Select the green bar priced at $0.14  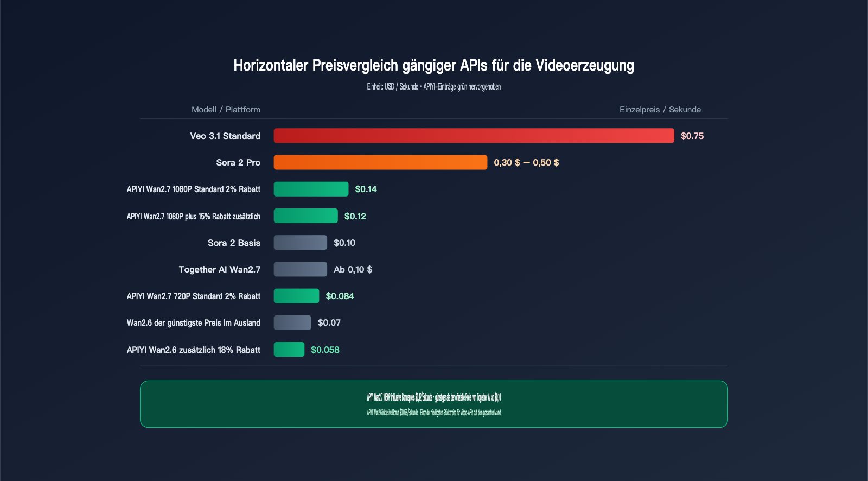point(311,189)
